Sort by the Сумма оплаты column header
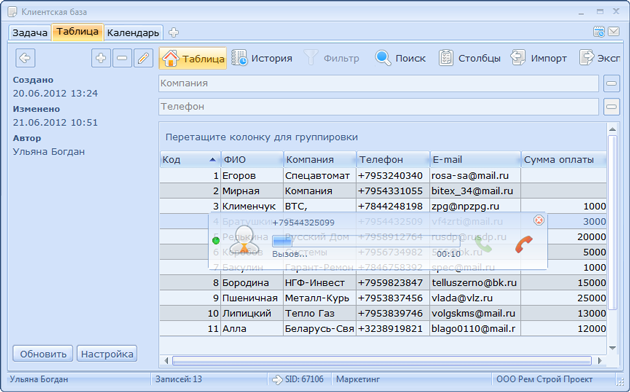The height and width of the screenshot is (392, 630). point(564,159)
